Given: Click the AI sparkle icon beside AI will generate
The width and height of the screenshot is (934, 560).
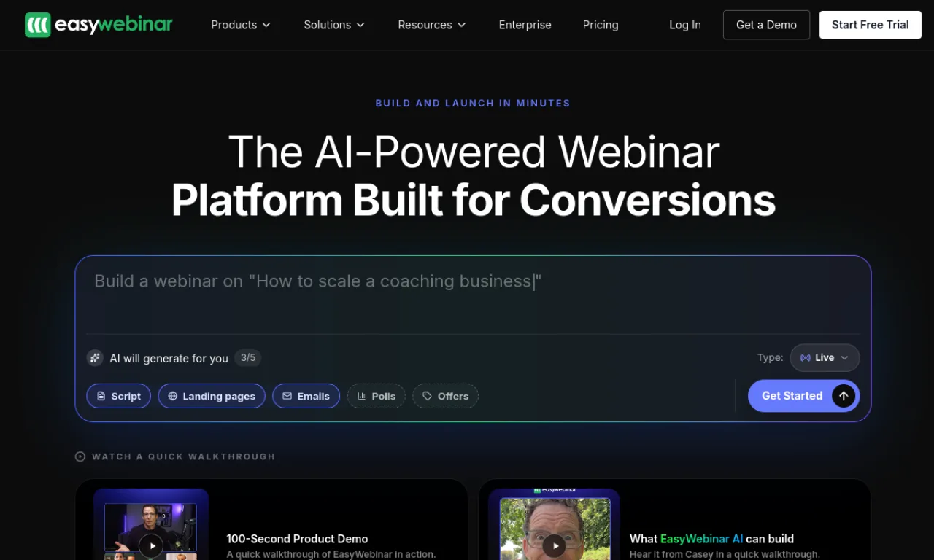Looking at the screenshot, I should coord(95,358).
